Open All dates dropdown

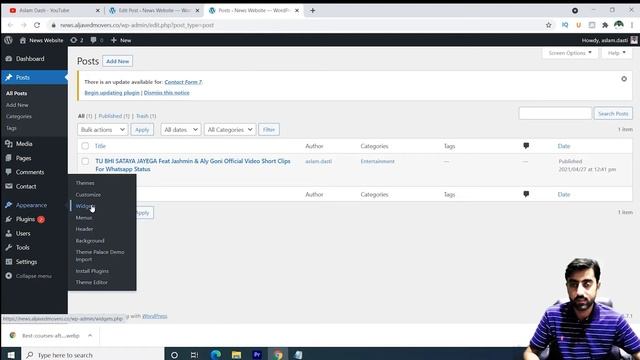(x=181, y=129)
